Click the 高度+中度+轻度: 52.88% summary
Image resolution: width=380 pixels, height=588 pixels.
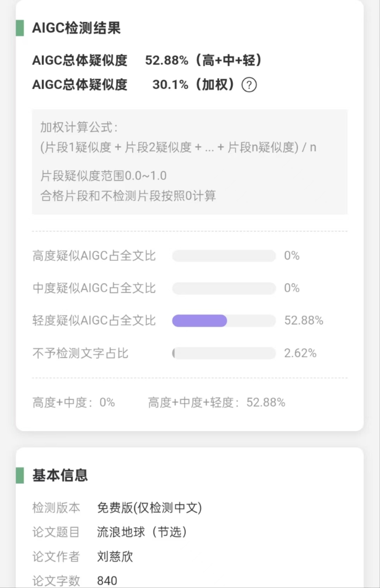click(217, 403)
